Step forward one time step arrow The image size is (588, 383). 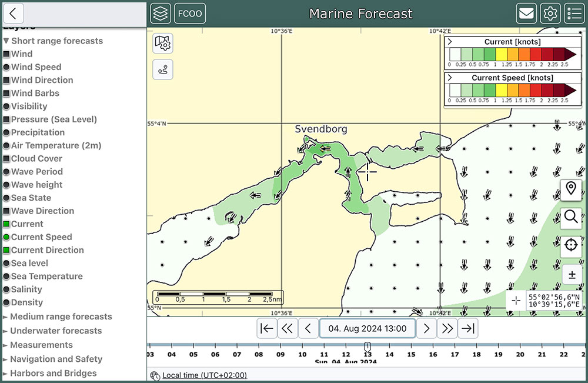pos(427,328)
